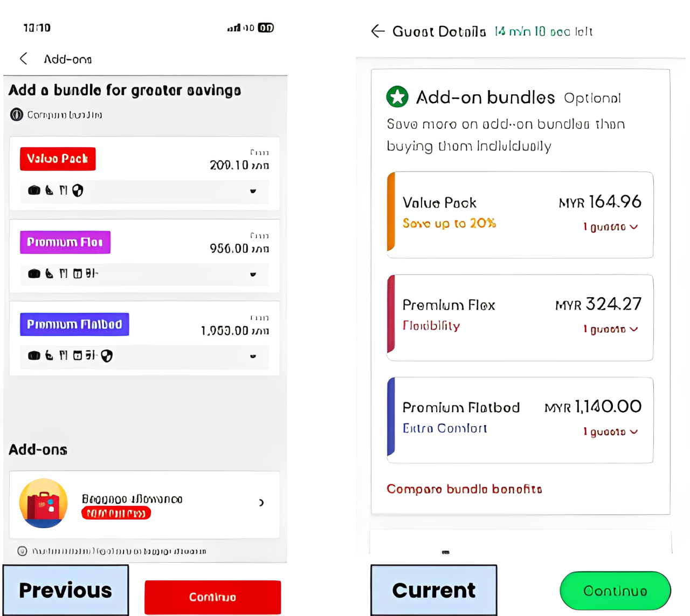Tap the battery icon in status bar
Image resolution: width=690 pixels, height=616 pixels.
click(266, 28)
